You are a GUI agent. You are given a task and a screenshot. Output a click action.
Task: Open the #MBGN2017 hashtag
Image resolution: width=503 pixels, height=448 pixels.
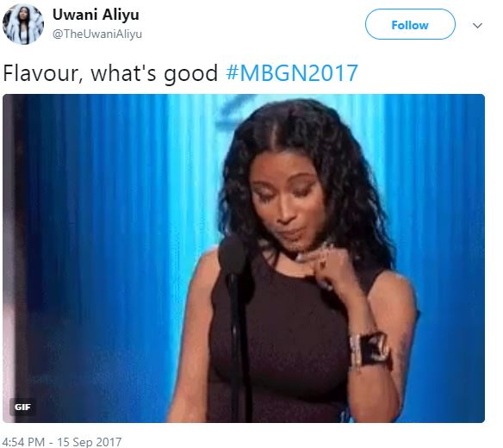(292, 73)
